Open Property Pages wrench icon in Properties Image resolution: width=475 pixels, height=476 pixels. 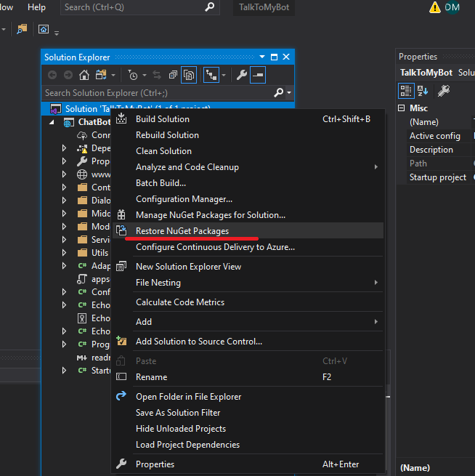[444, 91]
